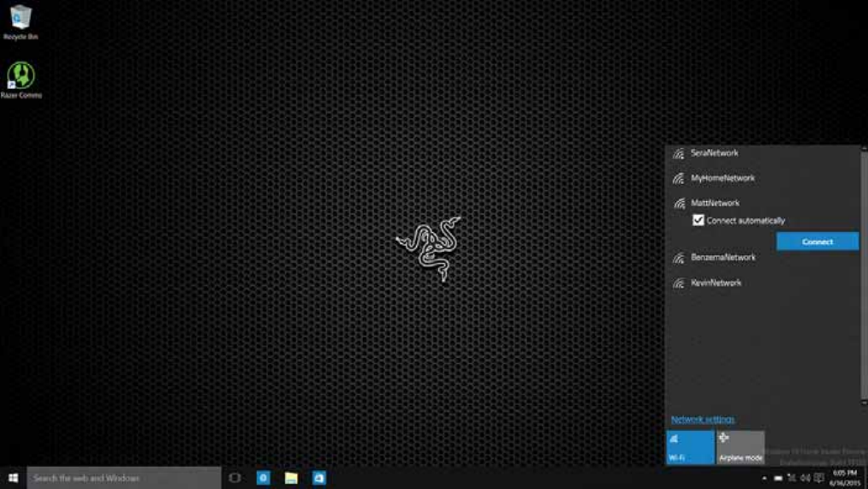Click the MattNetwork signal strength icon
The height and width of the screenshot is (489, 868).
(x=679, y=204)
